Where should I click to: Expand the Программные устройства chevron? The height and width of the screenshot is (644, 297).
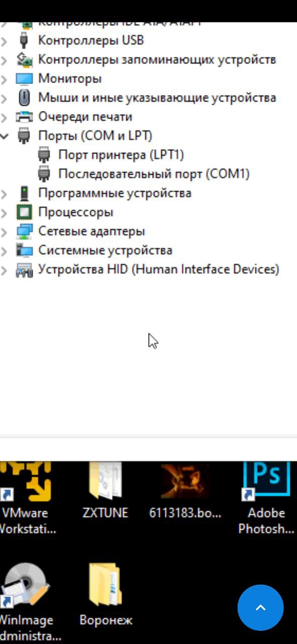coord(4,194)
